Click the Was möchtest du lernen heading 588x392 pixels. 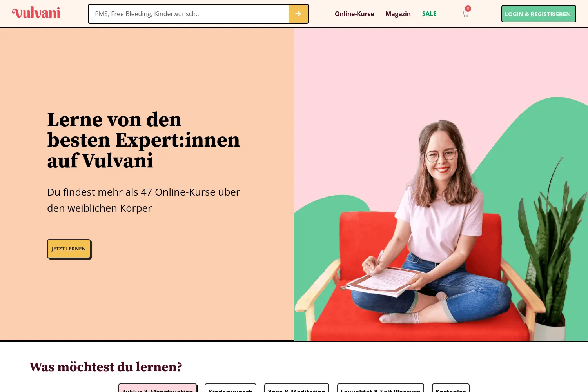pyautogui.click(x=106, y=367)
